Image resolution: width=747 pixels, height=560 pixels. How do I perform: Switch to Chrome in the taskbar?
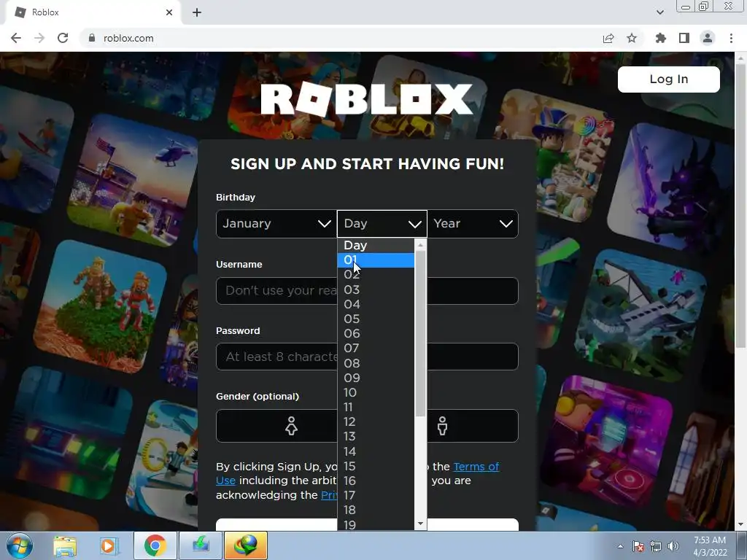tap(155, 545)
